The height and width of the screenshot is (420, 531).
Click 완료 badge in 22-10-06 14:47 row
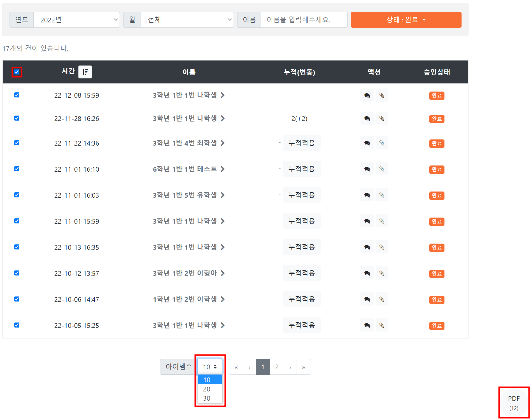click(437, 300)
